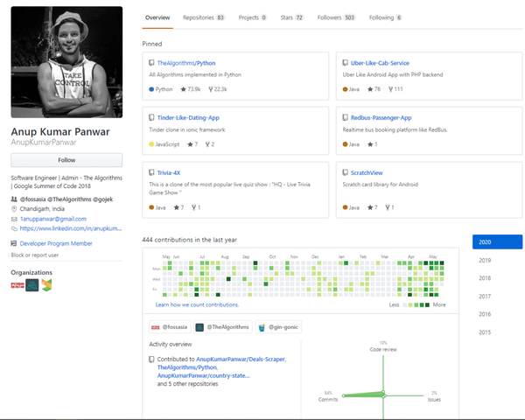The width and height of the screenshot is (525, 420).
Task: Open the Developer Program Member link
Action: [55, 243]
